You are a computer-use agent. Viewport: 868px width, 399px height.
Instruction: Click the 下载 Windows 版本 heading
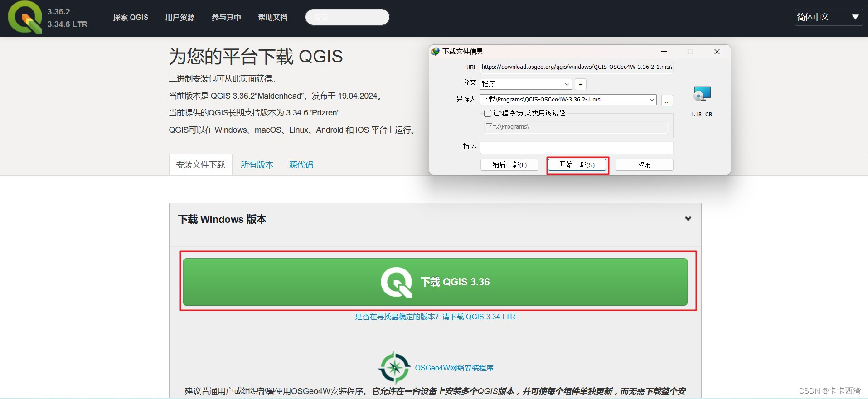pos(222,219)
